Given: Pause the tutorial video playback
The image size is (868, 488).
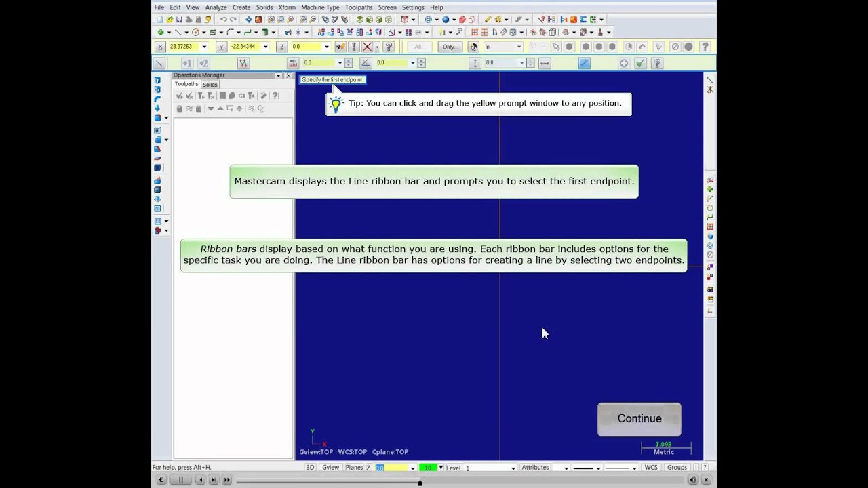Looking at the screenshot, I should point(181,480).
